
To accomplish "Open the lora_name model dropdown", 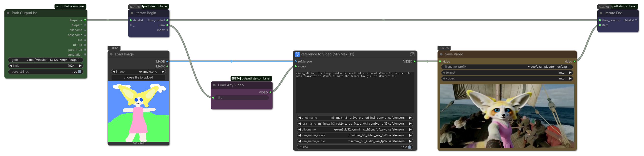I will click(x=355, y=124).
